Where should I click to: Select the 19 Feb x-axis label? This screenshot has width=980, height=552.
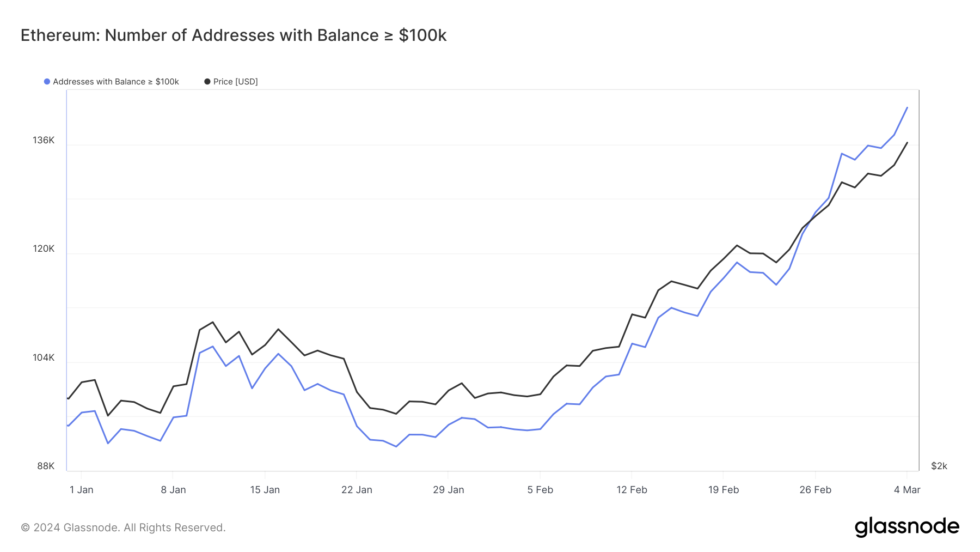click(x=724, y=490)
